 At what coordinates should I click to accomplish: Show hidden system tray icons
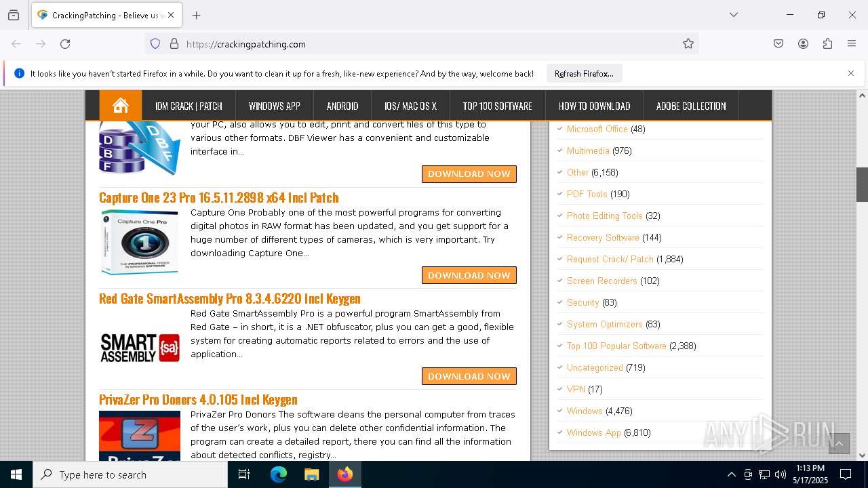coord(731,474)
